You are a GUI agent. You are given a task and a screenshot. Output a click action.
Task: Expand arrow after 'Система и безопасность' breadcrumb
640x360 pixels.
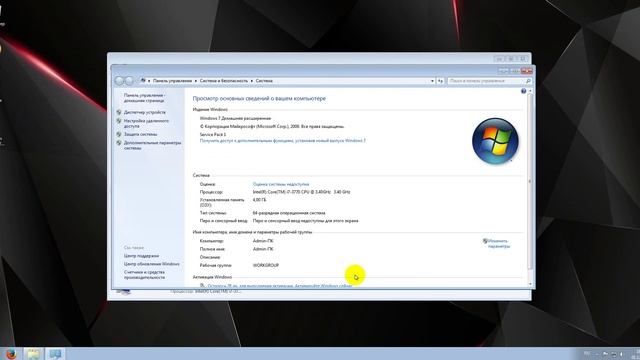[x=252, y=81]
